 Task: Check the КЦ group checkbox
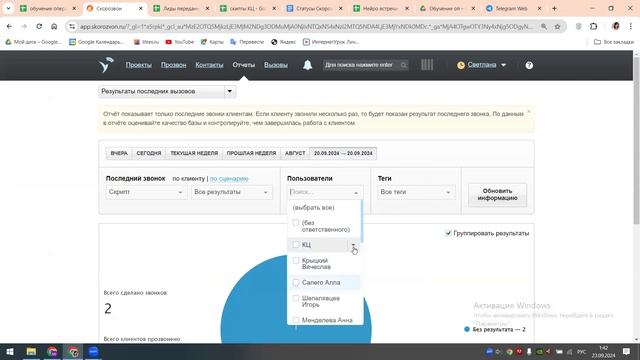click(x=296, y=244)
